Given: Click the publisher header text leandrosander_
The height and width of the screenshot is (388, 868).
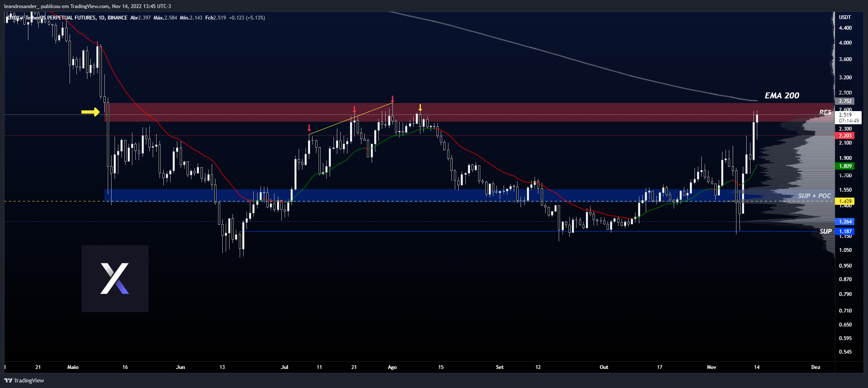Looking at the screenshot, I should pyautogui.click(x=21, y=6).
